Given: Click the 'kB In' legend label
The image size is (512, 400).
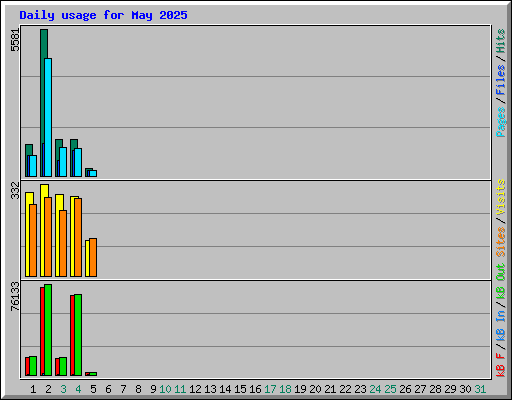Looking at the screenshot, I should 500,326.
